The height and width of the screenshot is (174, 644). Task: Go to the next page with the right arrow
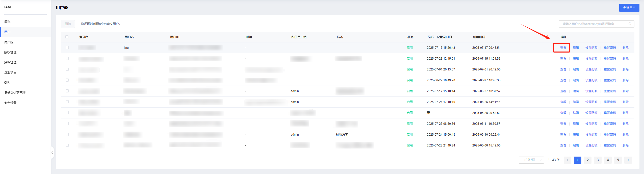[x=628, y=160]
